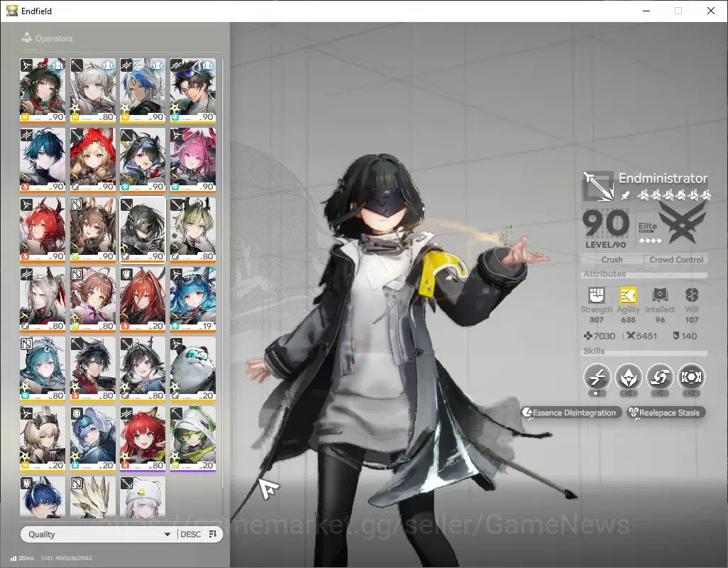Open the Essence Disintegration talent
Viewport: 728px width, 568px height.
pos(570,413)
